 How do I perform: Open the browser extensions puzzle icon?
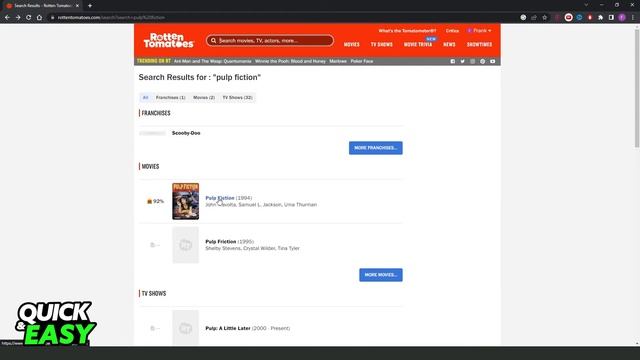(600, 18)
